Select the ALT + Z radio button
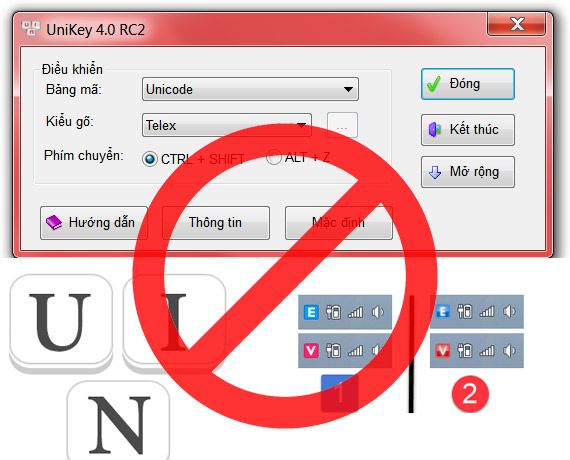The width and height of the screenshot is (570, 460). [273, 157]
